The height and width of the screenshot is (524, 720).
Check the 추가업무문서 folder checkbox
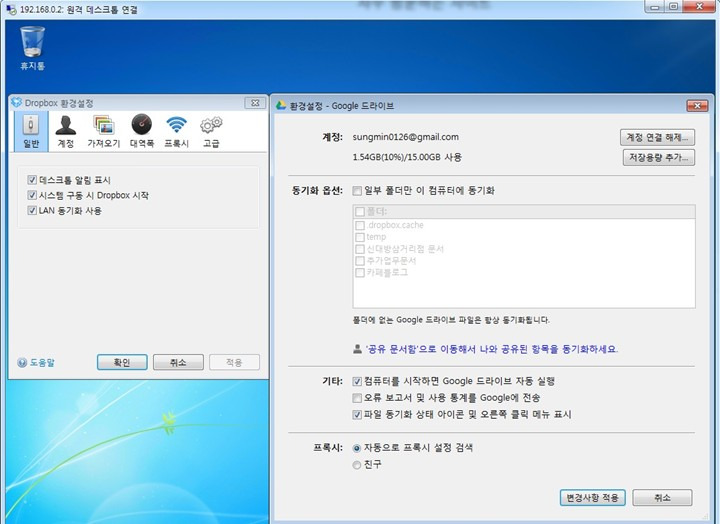(x=360, y=261)
